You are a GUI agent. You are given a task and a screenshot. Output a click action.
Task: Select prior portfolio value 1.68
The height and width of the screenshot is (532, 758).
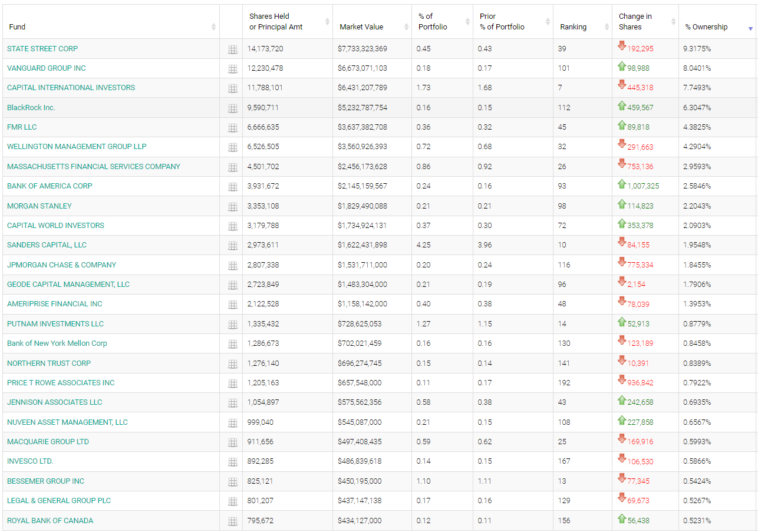485,87
